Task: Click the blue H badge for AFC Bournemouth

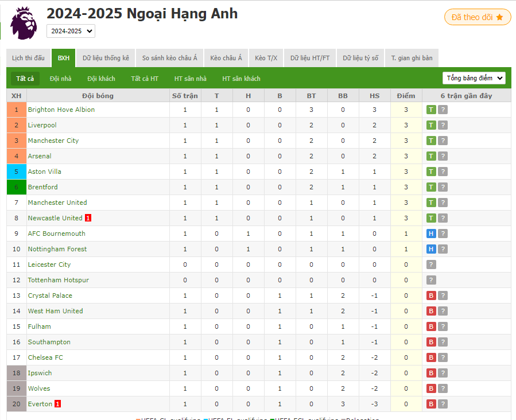Action: click(431, 234)
